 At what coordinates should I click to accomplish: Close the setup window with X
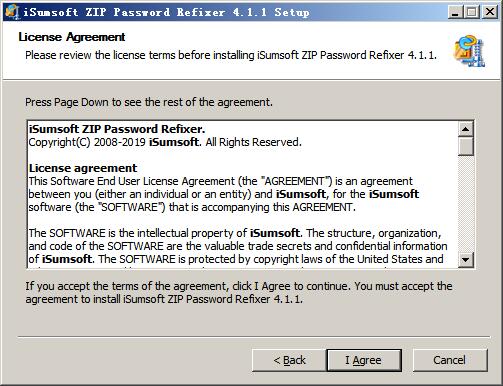[490, 12]
